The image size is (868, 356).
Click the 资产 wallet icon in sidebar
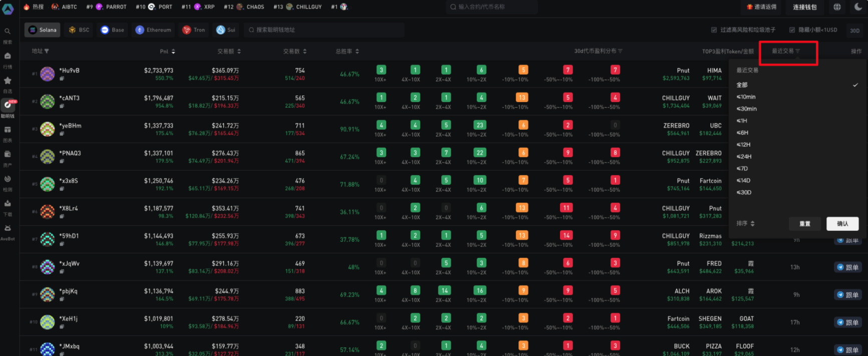(x=8, y=155)
